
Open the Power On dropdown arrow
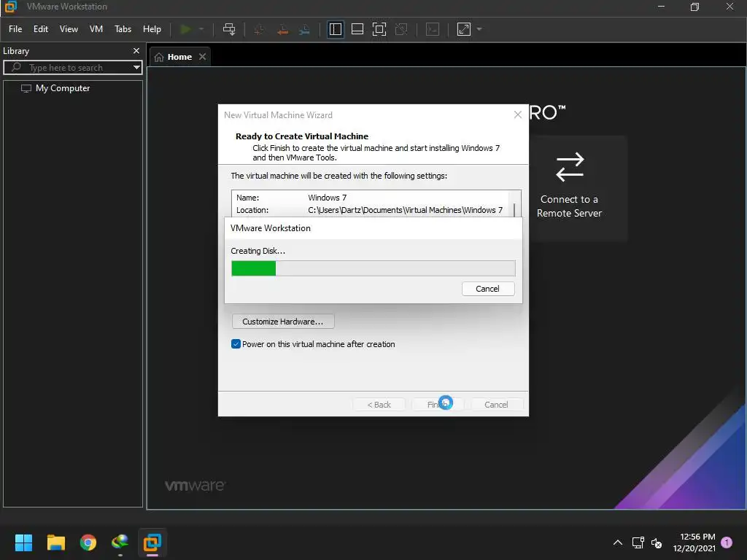(201, 29)
